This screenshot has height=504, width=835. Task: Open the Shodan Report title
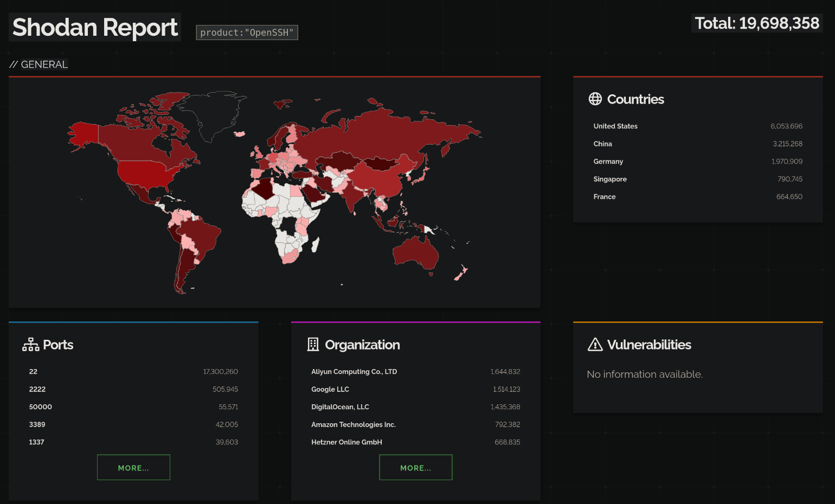pyautogui.click(x=95, y=27)
